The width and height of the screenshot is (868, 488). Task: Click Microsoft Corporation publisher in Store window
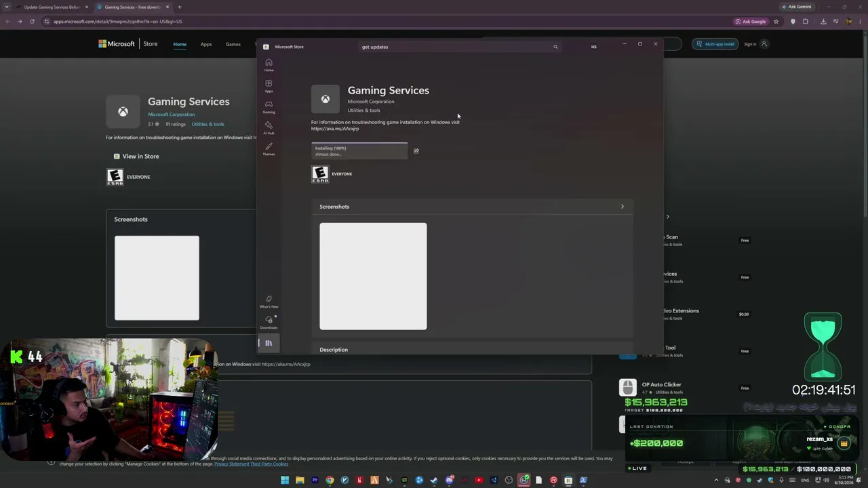coord(371,102)
